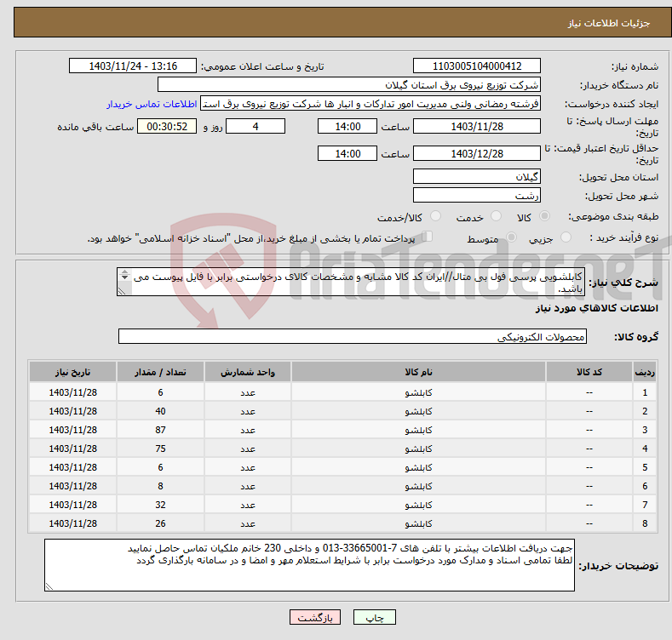Select the کالا radio button

pyautogui.click(x=544, y=216)
